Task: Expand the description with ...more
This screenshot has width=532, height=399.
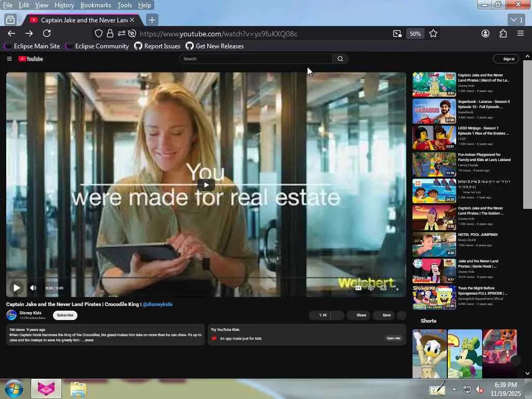Action: coord(88,340)
